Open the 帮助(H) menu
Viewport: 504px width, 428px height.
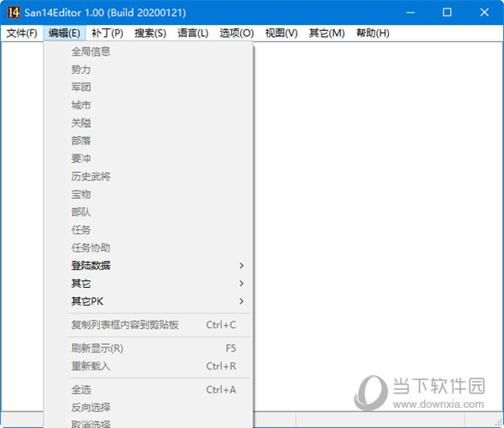[x=372, y=33]
